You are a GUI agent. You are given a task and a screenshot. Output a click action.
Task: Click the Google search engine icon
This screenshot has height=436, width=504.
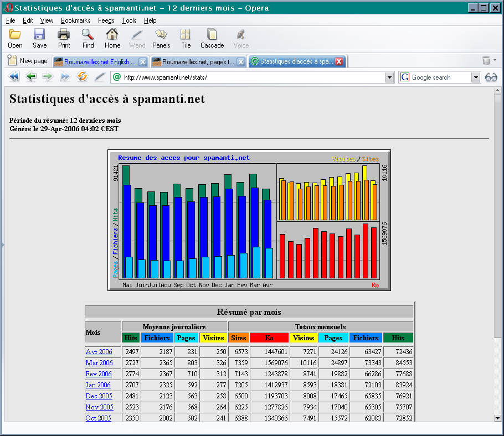405,77
